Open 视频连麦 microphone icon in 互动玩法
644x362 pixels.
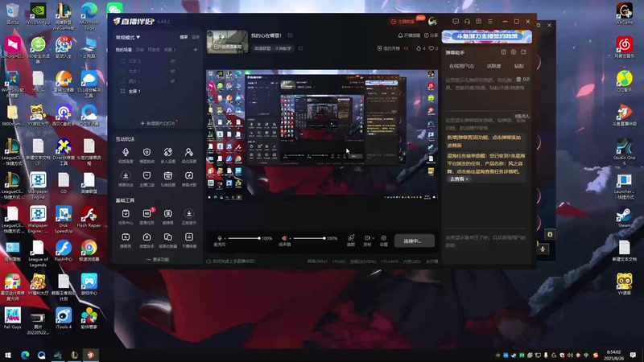[126, 153]
